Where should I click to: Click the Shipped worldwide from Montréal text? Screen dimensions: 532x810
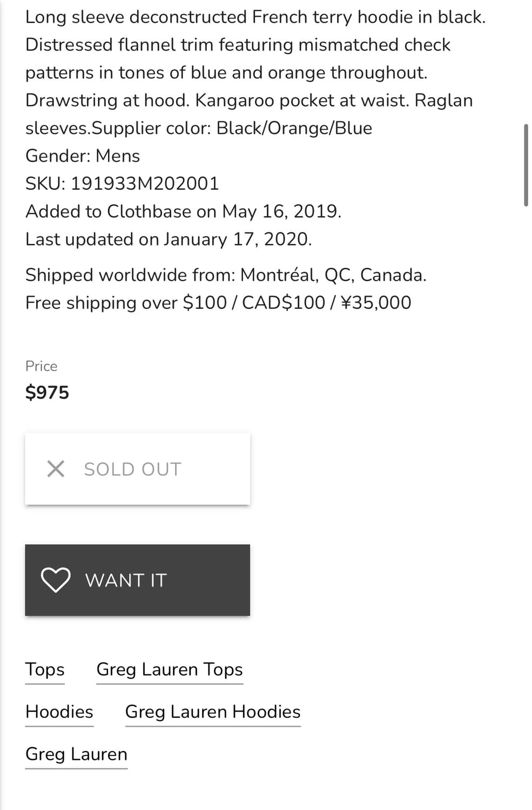click(226, 275)
